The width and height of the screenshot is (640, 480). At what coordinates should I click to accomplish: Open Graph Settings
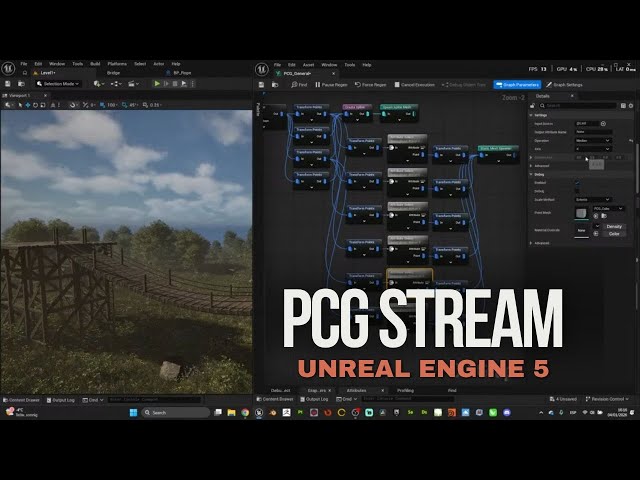tap(564, 84)
